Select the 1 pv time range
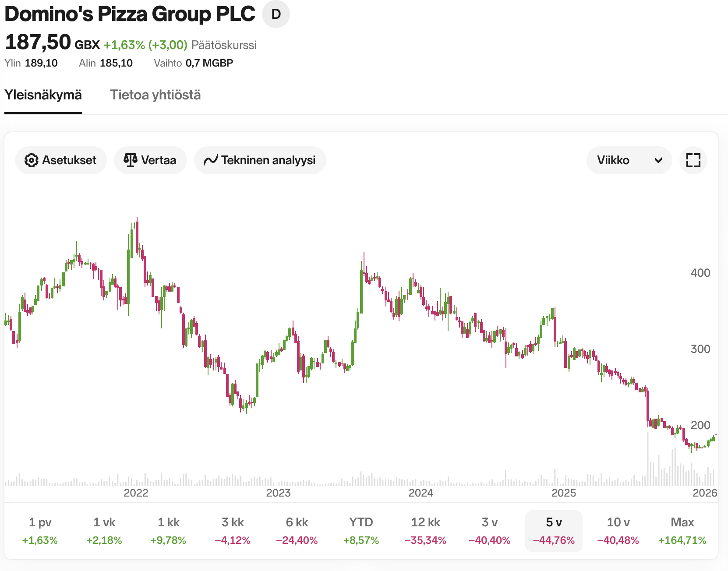This screenshot has height=571, width=728. point(40,531)
